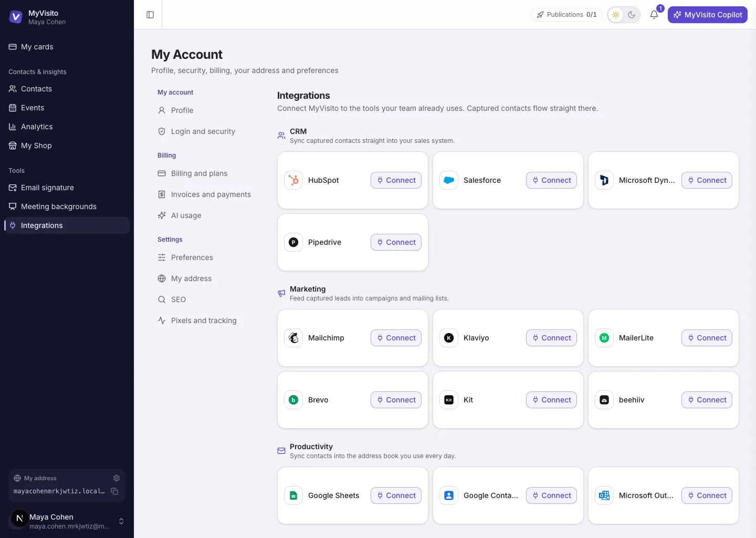Viewport: 756px width, 538px height.
Task: Click the Microsoft Outlook logo icon
Action: click(x=604, y=495)
